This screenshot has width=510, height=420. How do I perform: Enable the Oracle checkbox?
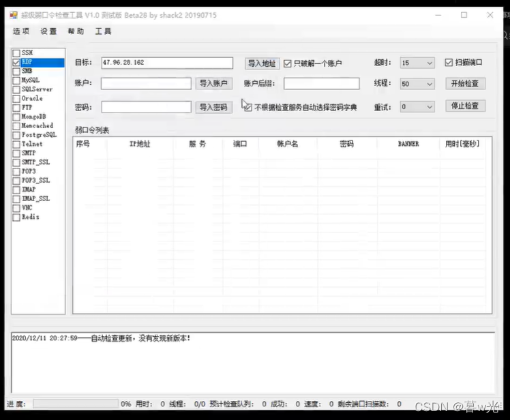pos(16,99)
